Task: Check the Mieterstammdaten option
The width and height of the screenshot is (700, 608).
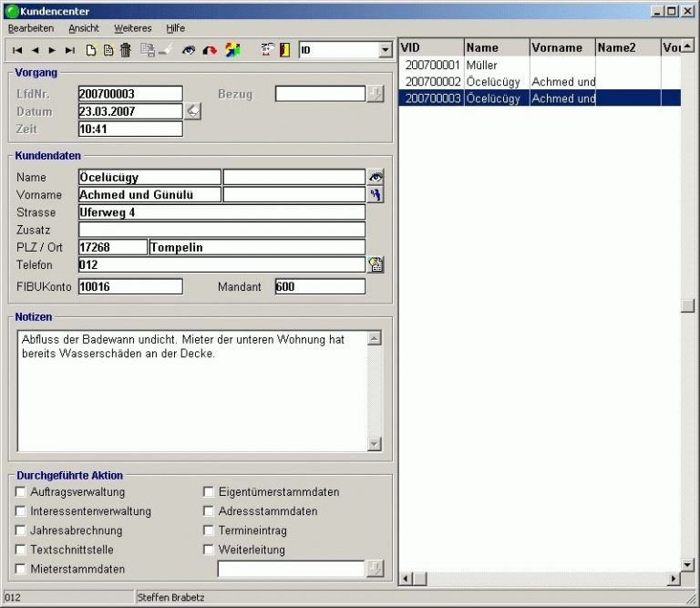Action: click(21, 569)
